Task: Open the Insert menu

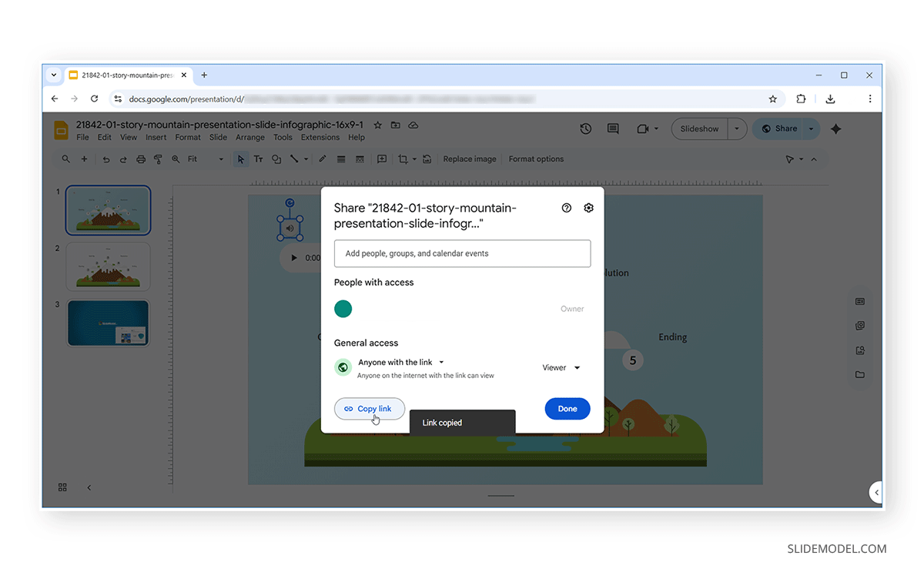Action: 156,137
